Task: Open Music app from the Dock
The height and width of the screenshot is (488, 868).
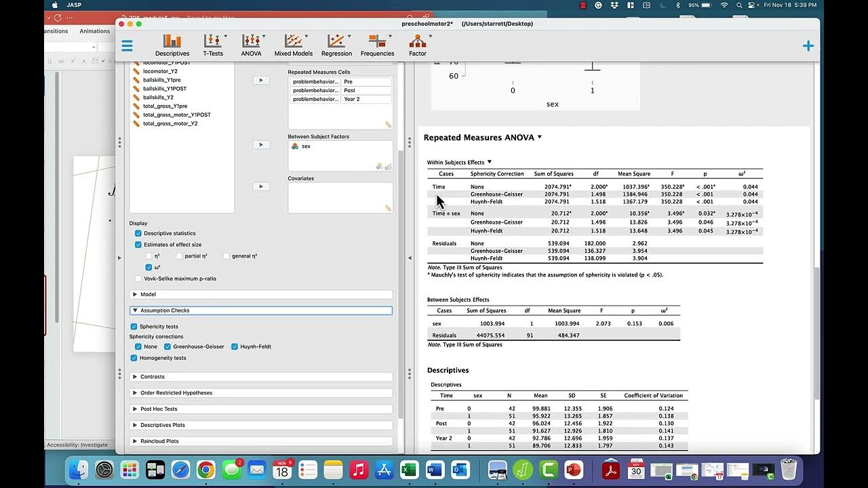Action: pos(359,469)
